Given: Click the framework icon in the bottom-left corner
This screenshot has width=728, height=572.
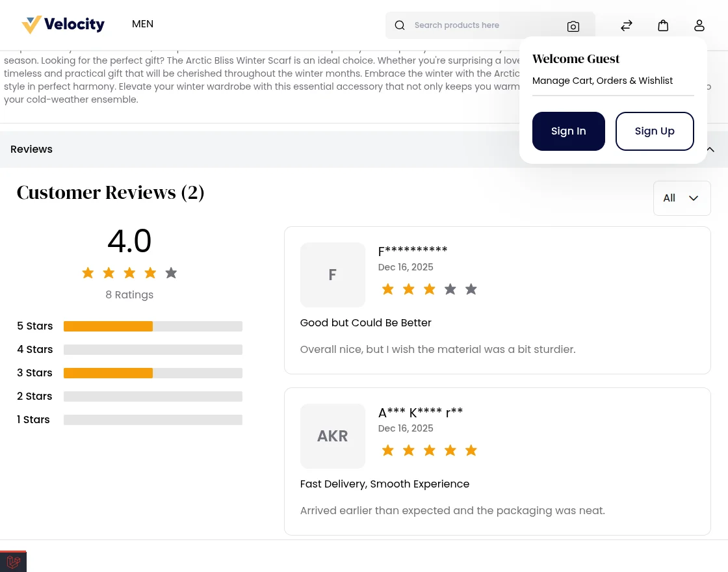Looking at the screenshot, I should click(13, 562).
